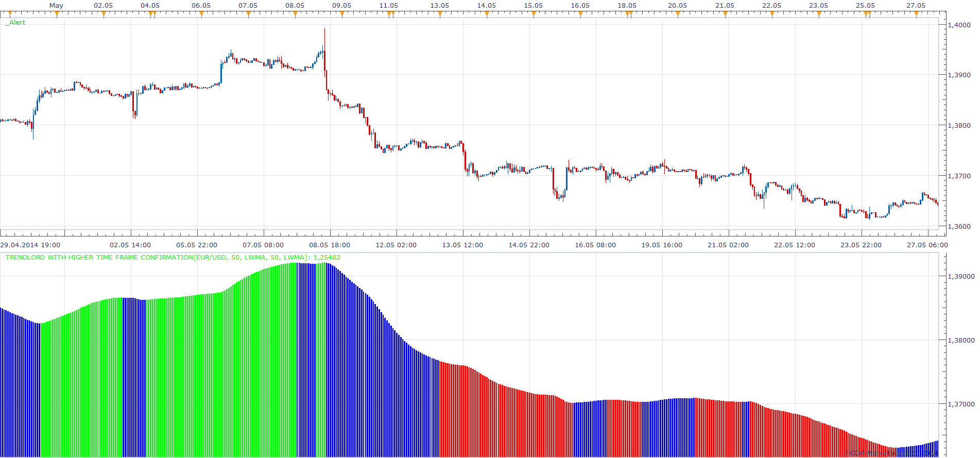Click the 1,37000 indicator axis label

pos(961,404)
